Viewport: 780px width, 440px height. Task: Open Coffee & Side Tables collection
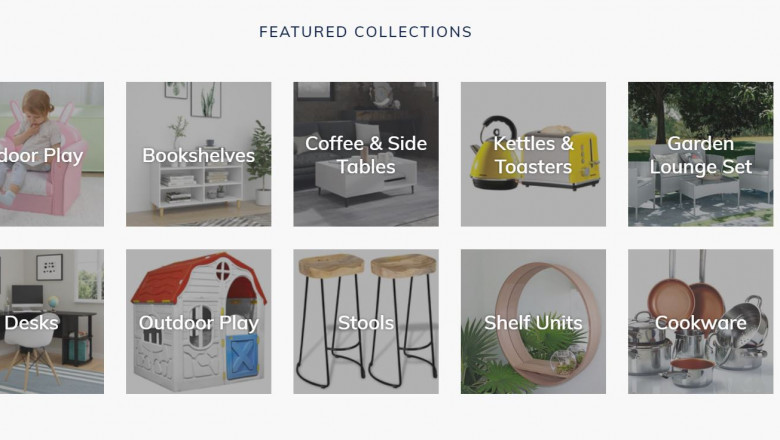tap(366, 154)
